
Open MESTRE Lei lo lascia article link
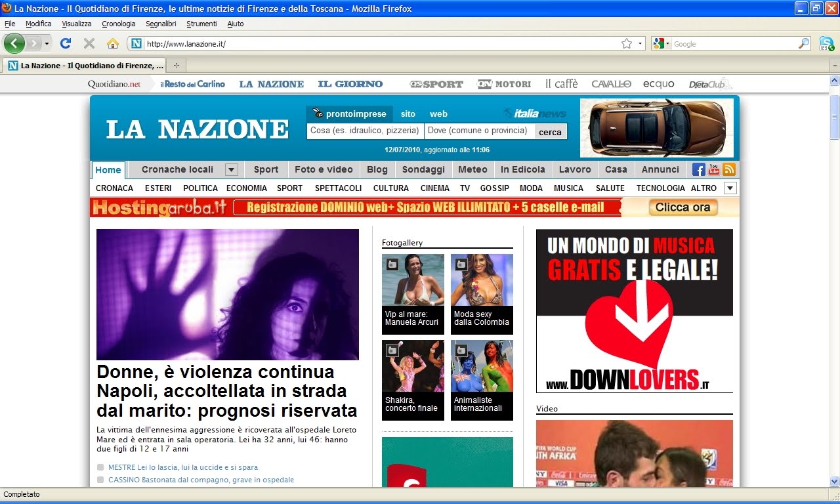[183, 467]
